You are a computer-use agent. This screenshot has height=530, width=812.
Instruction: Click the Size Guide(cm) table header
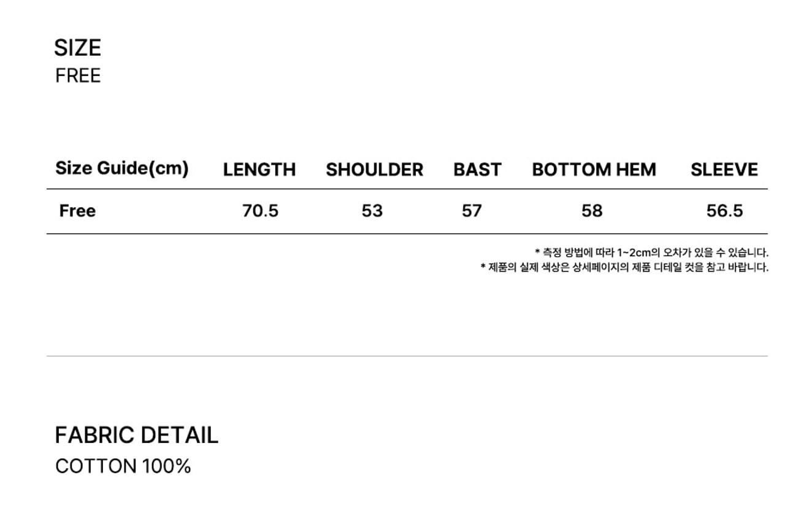coord(121,168)
